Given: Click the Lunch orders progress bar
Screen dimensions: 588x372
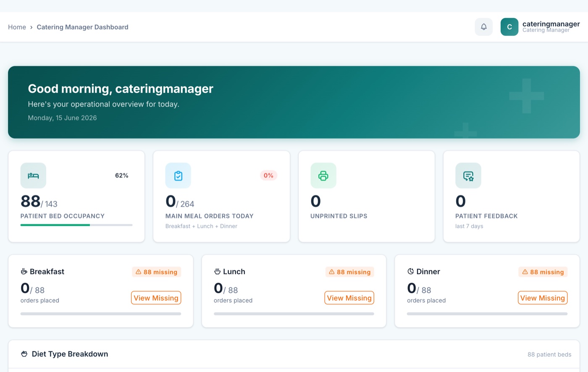Looking at the screenshot, I should (x=294, y=314).
